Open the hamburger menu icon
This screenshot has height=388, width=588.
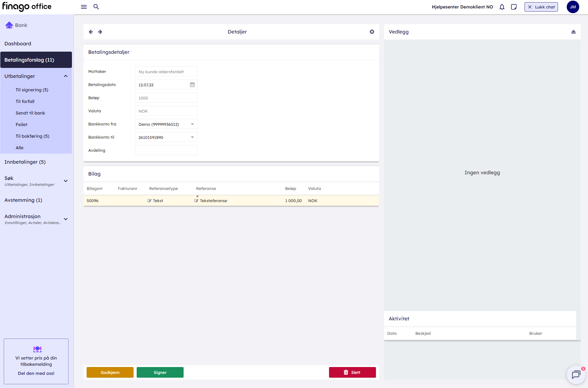(84, 7)
